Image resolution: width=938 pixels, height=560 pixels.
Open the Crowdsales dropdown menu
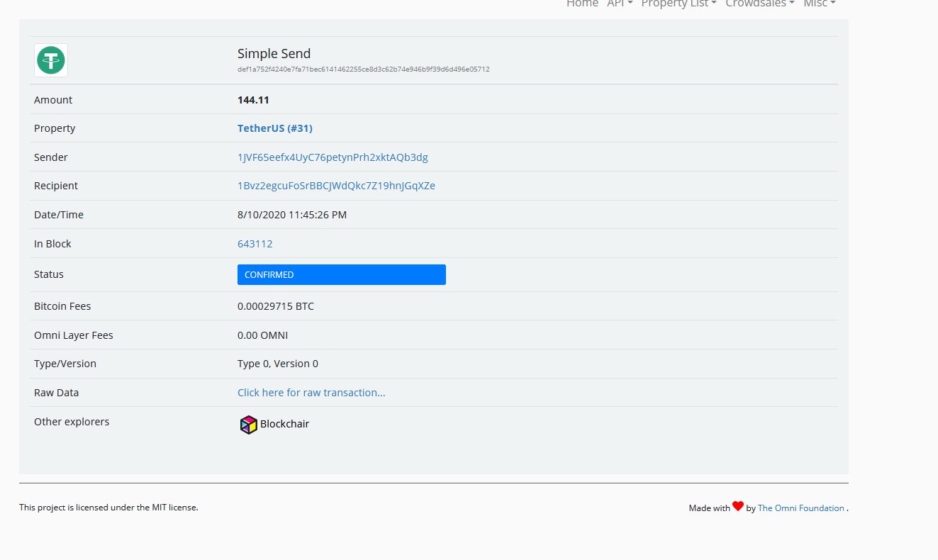tap(759, 4)
